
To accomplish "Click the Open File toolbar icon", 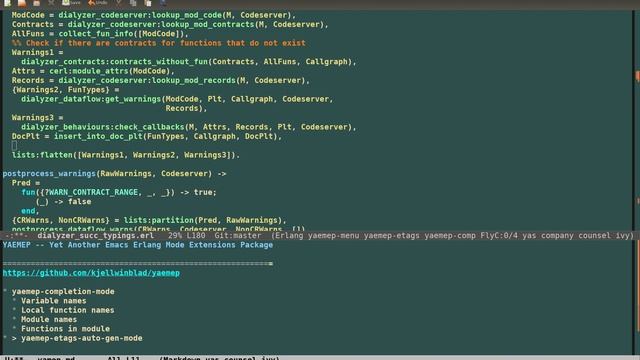I will [x=22, y=2].
